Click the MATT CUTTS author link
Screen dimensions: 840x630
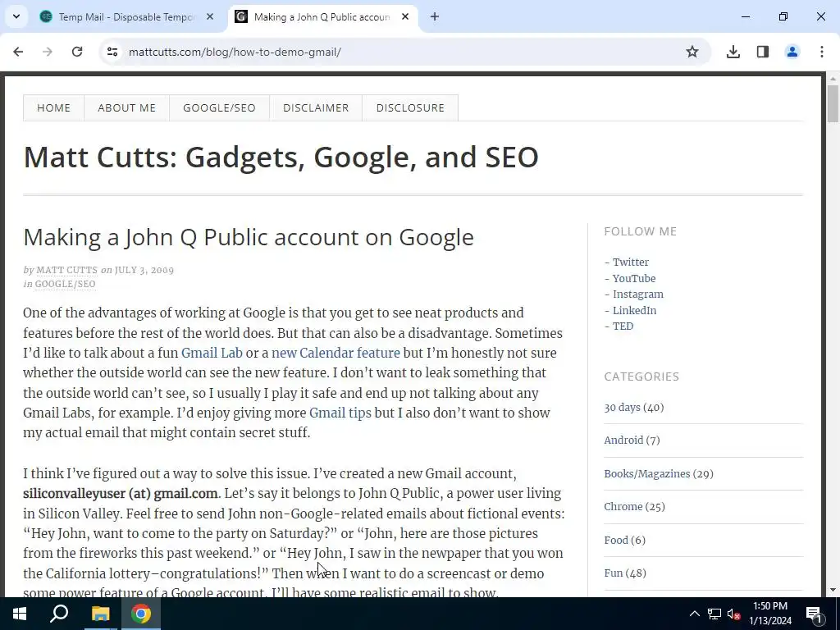click(x=67, y=270)
